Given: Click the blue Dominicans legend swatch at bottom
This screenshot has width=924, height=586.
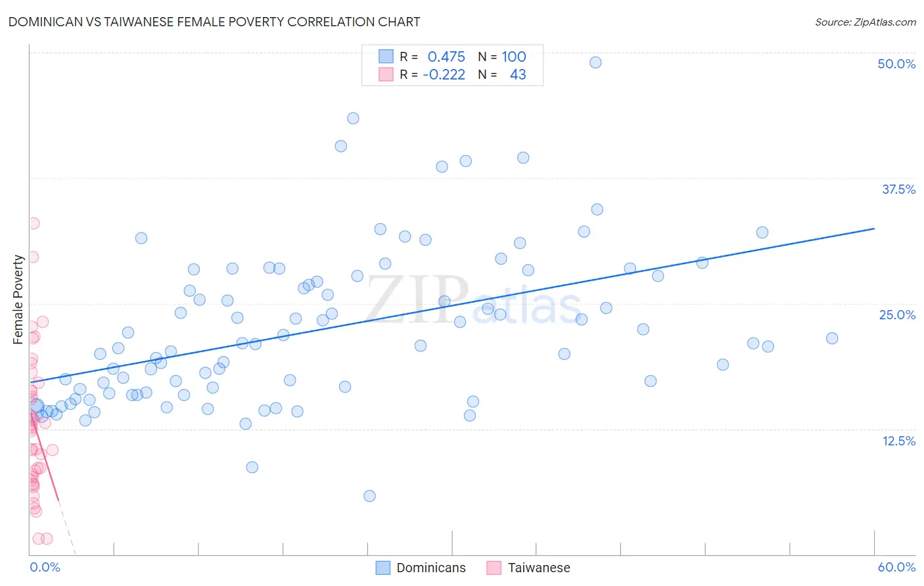Looking at the screenshot, I should [383, 568].
